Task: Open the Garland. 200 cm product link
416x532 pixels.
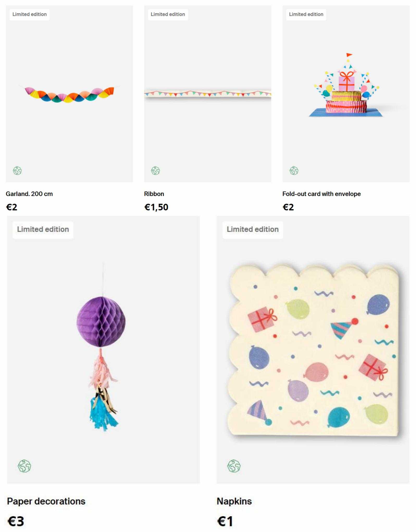Action: 29,194
